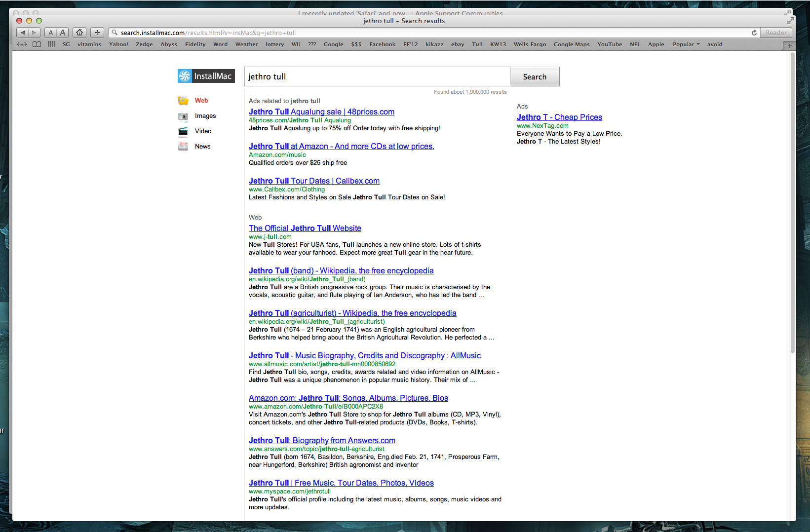This screenshot has height=532, width=810.
Task: Open Jethro Tull (agriculturist) Wikipedia link
Action: pyautogui.click(x=352, y=313)
